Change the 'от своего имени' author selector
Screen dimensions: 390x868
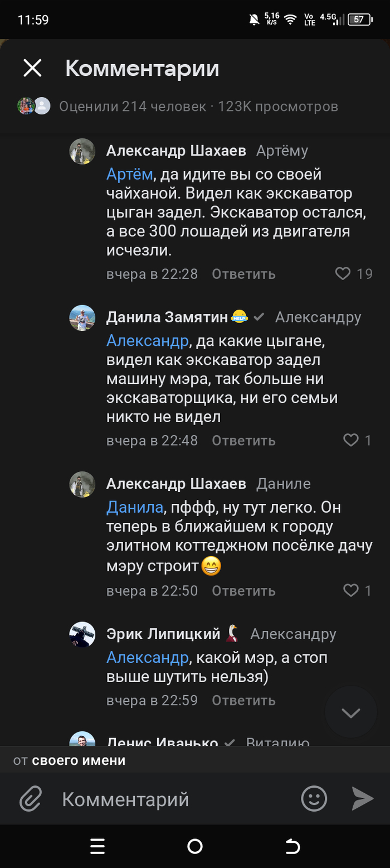point(70,760)
